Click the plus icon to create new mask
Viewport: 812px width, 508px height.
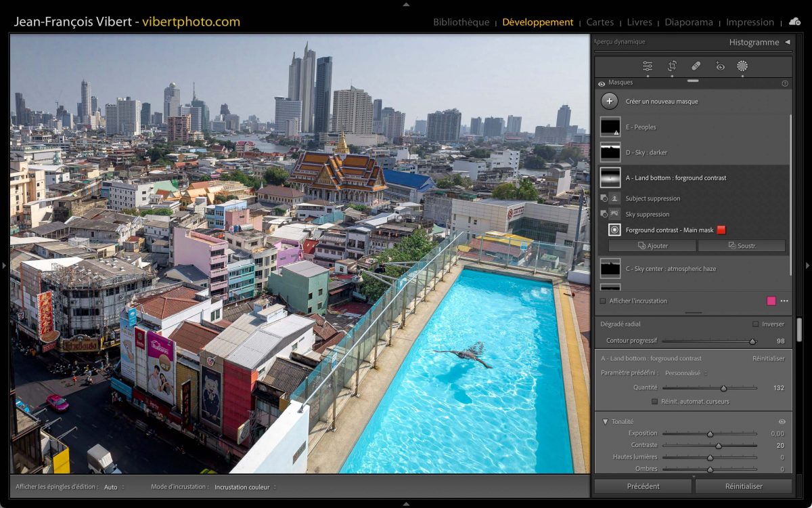(x=610, y=102)
